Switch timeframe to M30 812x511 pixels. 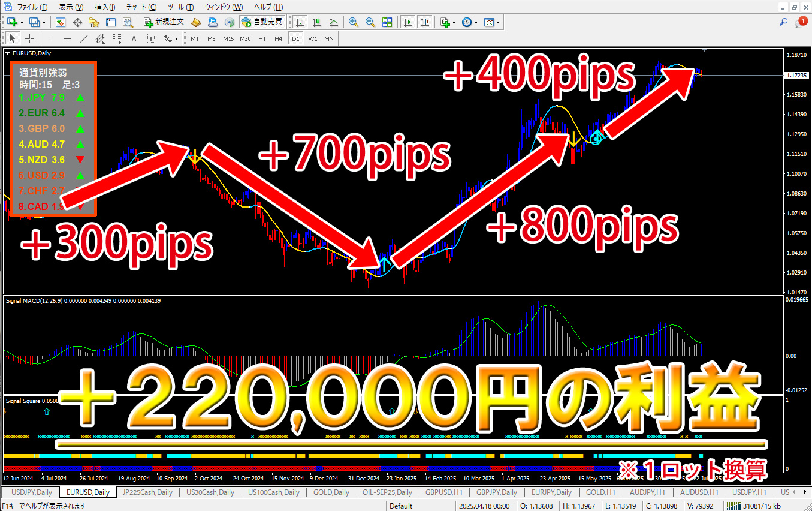pyautogui.click(x=245, y=38)
